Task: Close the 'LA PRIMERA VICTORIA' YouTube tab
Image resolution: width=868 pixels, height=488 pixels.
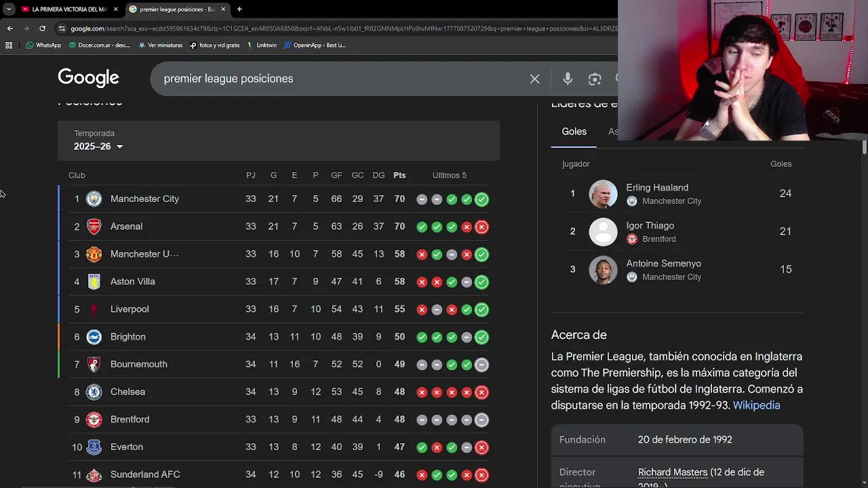Action: tap(116, 9)
